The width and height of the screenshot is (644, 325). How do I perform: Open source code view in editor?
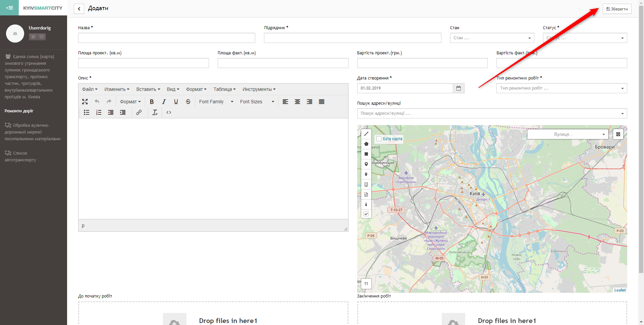(x=169, y=112)
